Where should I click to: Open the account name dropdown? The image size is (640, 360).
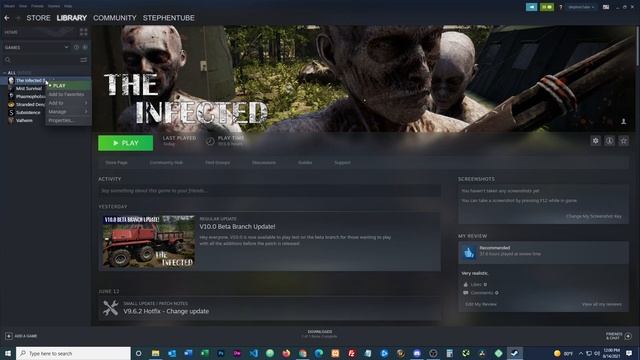coord(581,7)
